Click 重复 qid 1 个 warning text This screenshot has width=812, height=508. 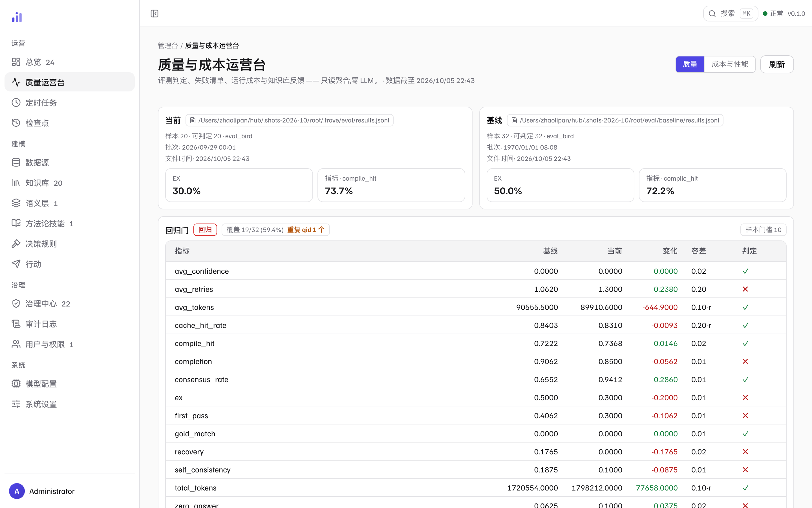pyautogui.click(x=306, y=230)
